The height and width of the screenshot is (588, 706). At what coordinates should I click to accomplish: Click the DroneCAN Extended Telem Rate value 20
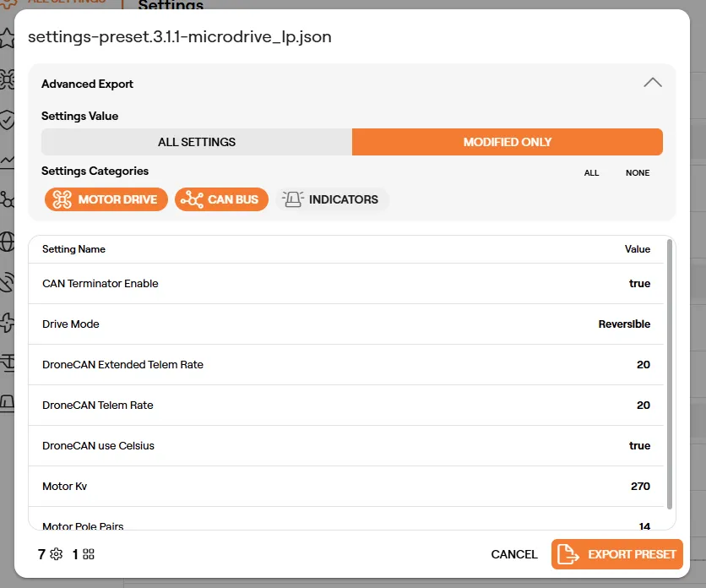click(644, 364)
